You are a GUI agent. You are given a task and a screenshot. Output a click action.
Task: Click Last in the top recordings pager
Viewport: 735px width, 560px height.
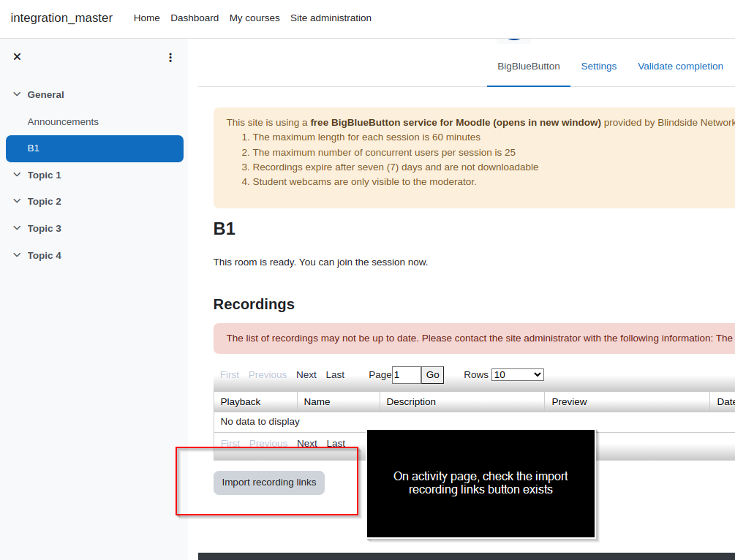[335, 375]
